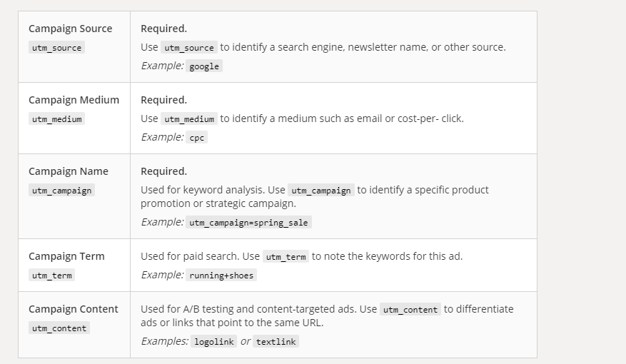Click the running+shoes example code
The image size is (626, 364).
[221, 275]
